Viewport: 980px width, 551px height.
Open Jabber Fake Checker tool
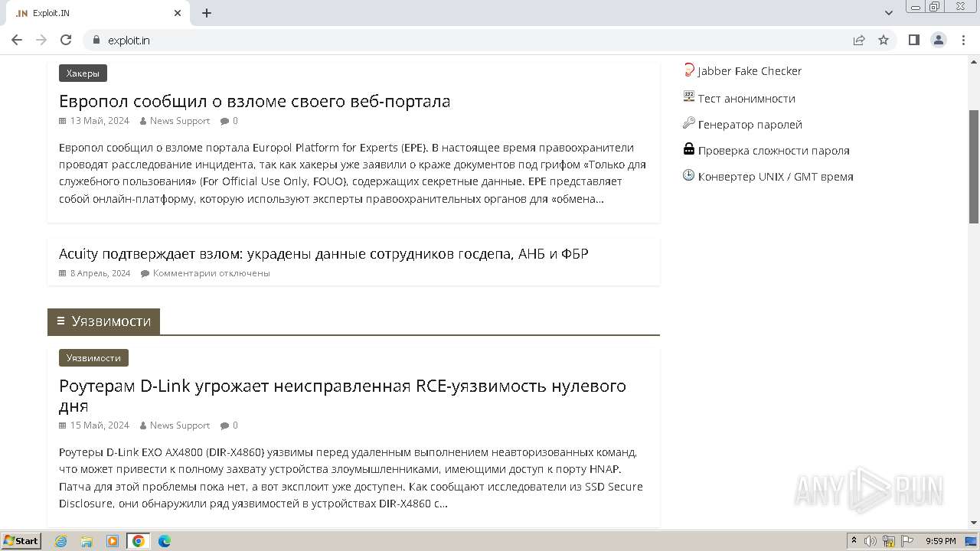(x=750, y=71)
